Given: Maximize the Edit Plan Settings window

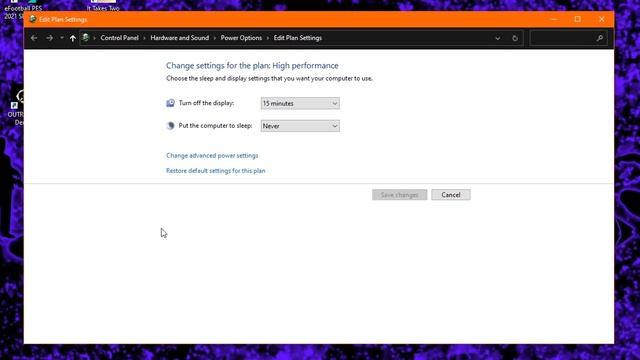Looking at the screenshot, I should 578,19.
